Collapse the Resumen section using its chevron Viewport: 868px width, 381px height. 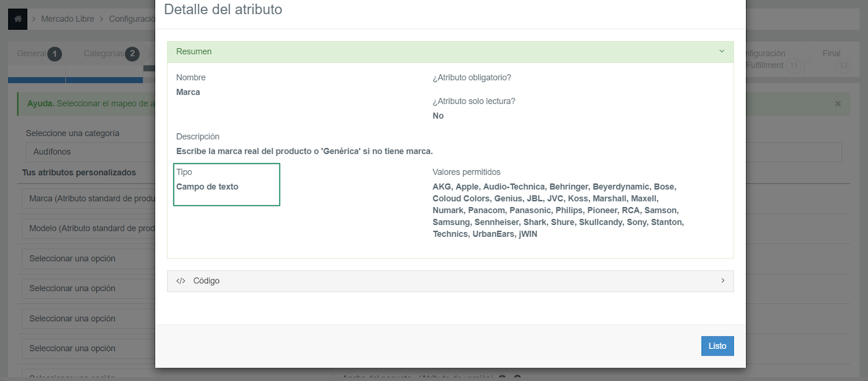722,51
